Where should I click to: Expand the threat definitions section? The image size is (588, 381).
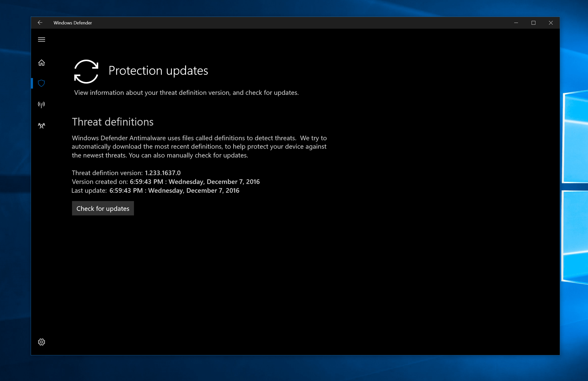point(113,122)
